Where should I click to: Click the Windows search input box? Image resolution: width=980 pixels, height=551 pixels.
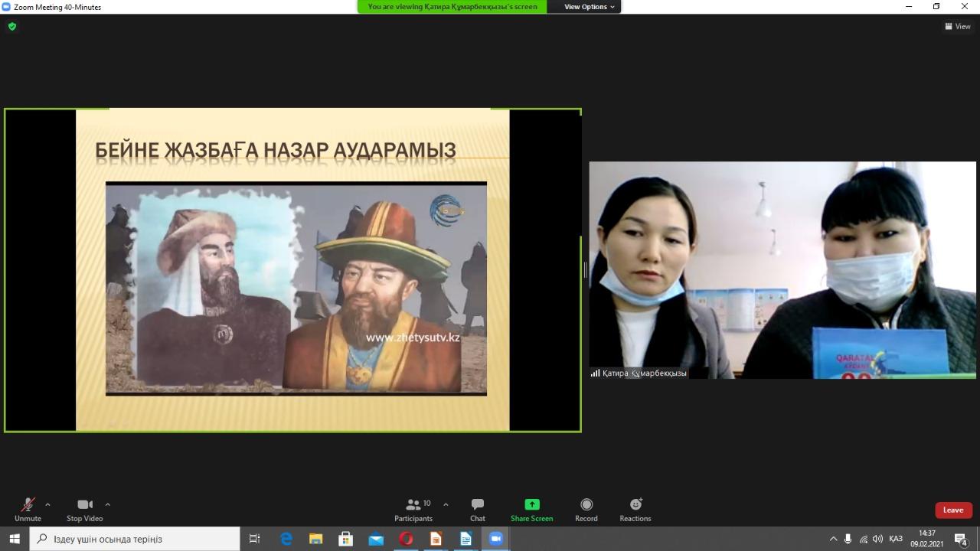tap(138, 539)
